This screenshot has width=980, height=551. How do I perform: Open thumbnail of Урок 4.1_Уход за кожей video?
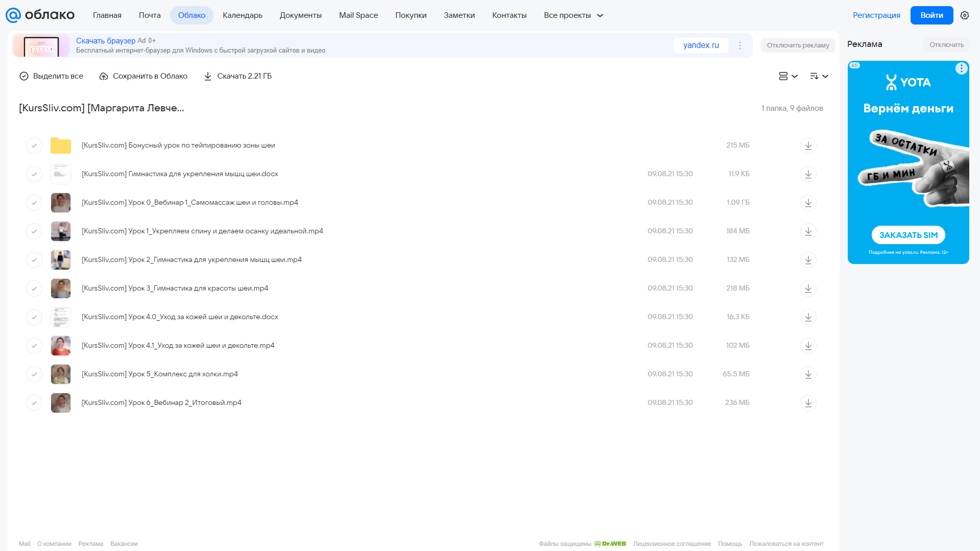(x=61, y=346)
